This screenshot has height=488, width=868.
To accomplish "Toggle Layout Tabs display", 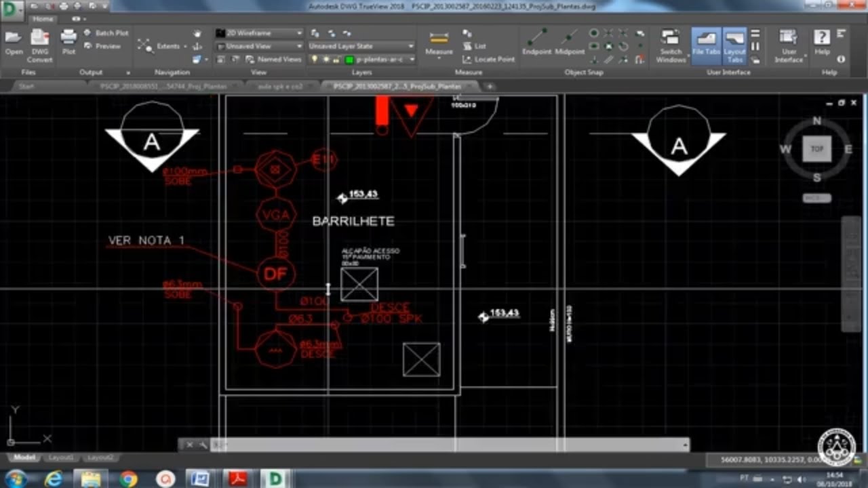I will click(734, 45).
